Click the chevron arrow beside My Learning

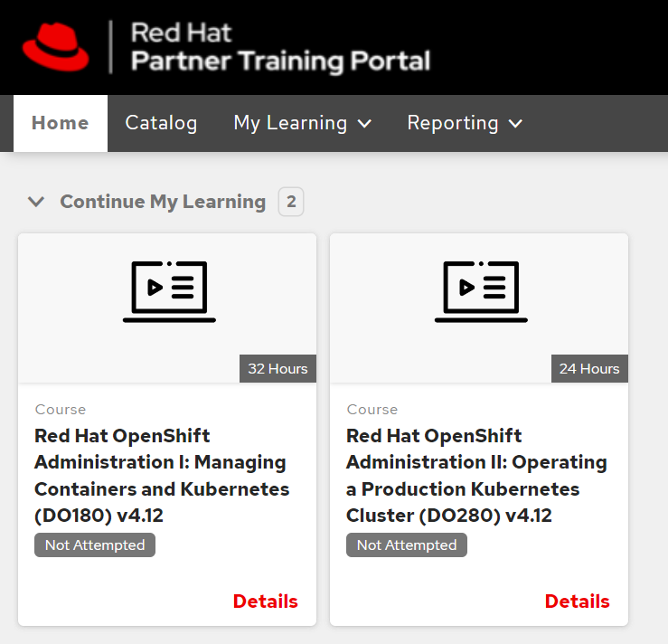click(x=365, y=124)
